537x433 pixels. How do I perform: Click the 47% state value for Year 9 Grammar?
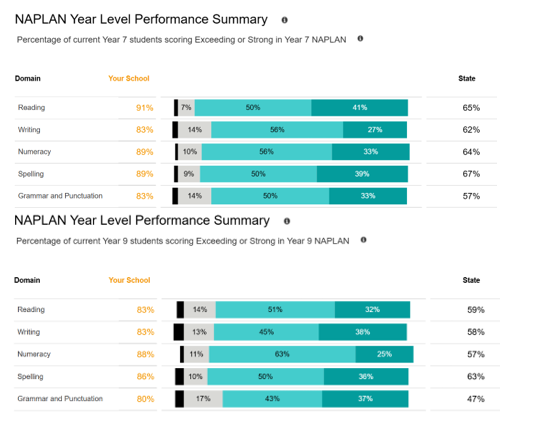point(476,399)
